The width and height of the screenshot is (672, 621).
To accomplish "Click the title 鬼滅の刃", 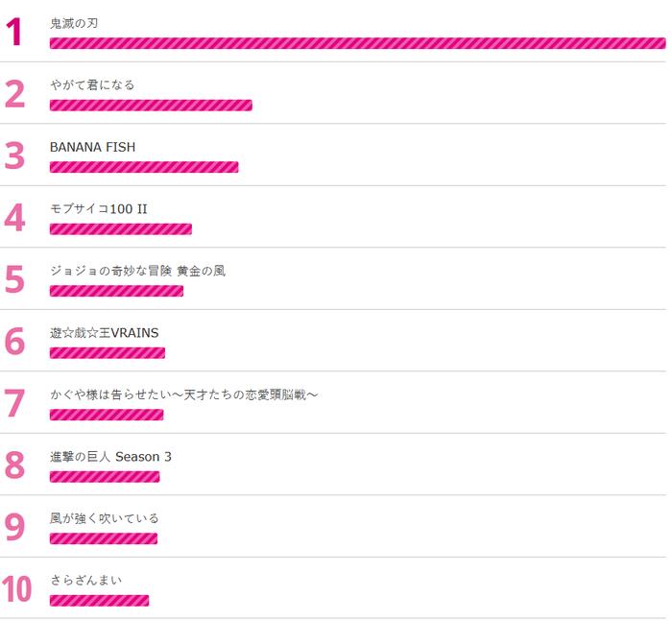I will [x=74, y=23].
